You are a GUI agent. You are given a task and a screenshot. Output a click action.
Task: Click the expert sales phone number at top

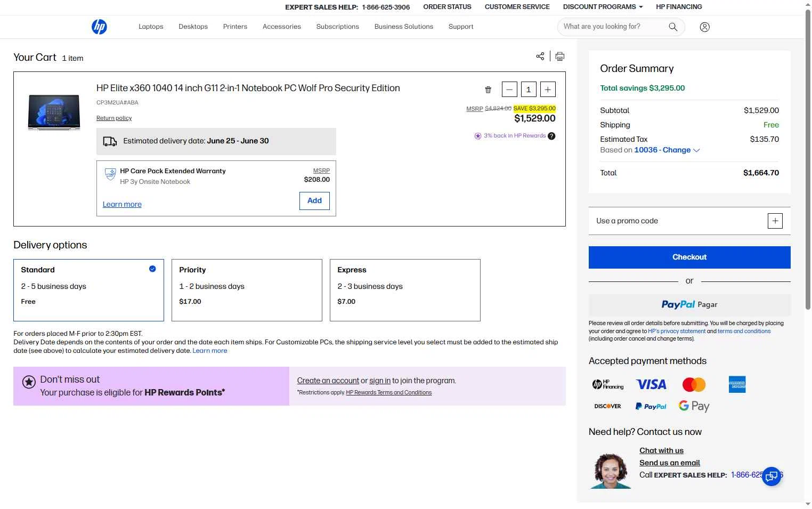[x=386, y=7]
